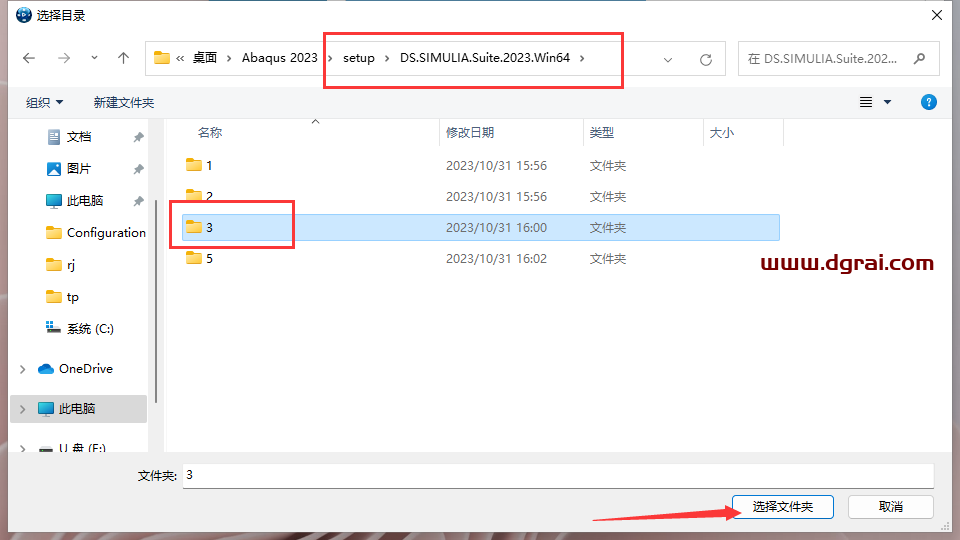Select 系统 (C:) drive in sidebar

[x=90, y=329]
